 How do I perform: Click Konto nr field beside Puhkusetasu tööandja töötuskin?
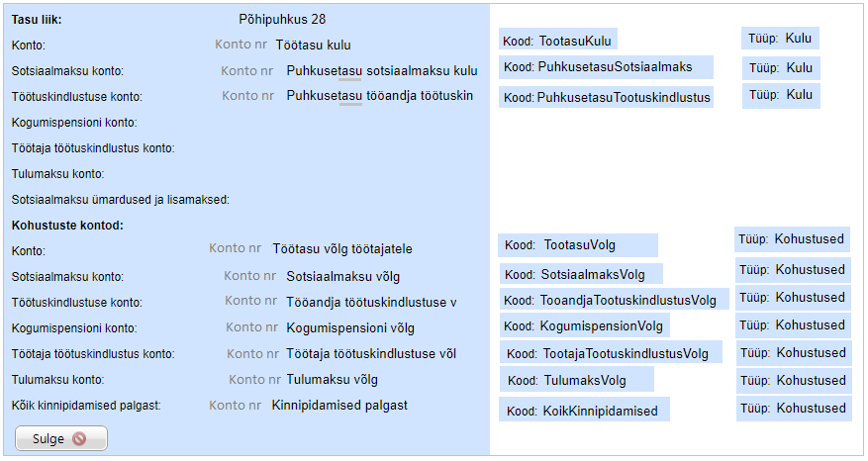(247, 96)
